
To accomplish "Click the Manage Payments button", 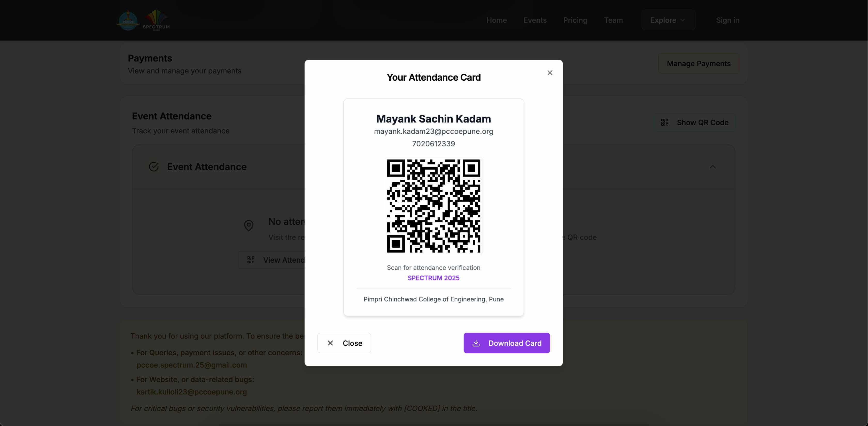I will pyautogui.click(x=698, y=63).
